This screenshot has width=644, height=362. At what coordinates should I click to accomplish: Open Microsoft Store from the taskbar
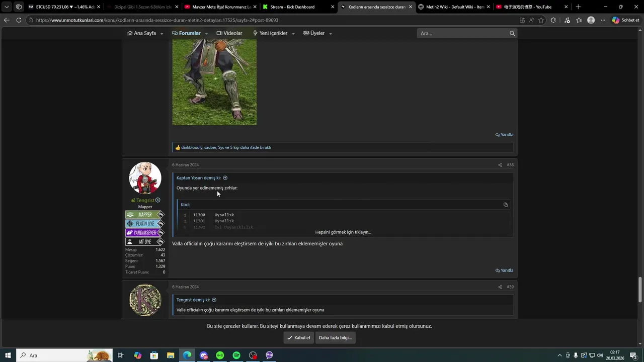154,355
